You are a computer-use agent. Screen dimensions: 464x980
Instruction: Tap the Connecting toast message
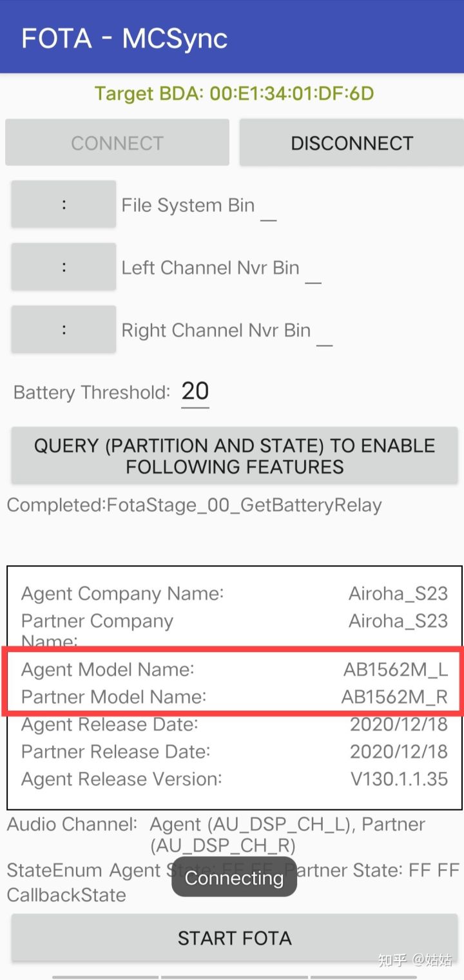click(234, 878)
